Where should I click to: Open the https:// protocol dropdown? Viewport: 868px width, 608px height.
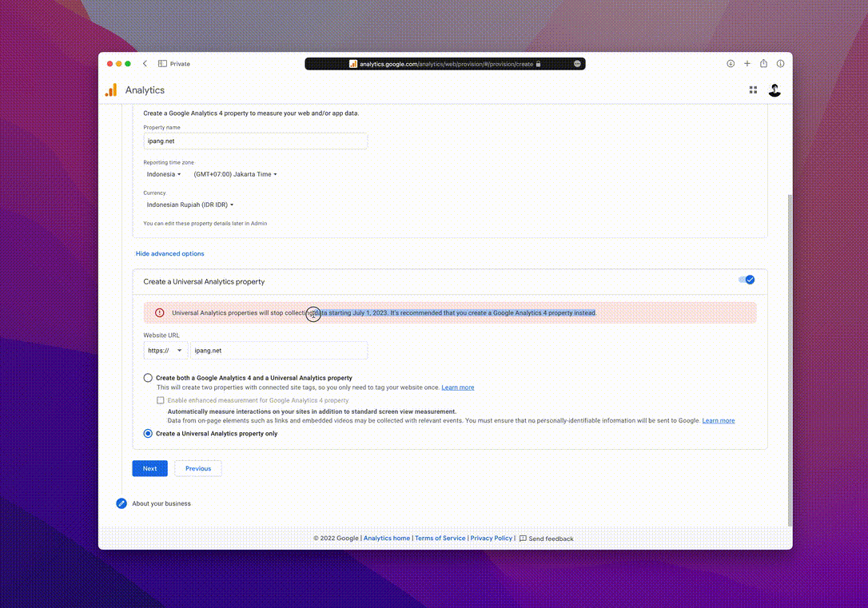coord(165,351)
